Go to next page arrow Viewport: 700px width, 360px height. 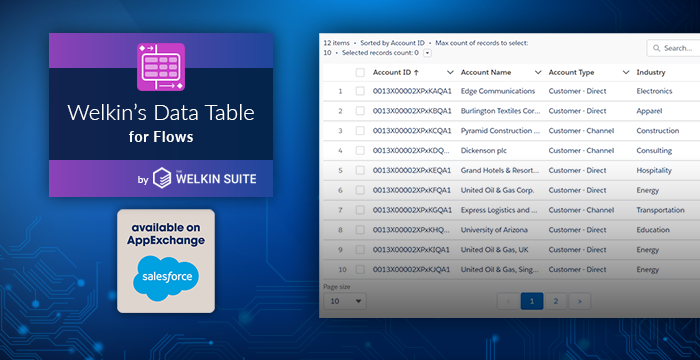click(x=579, y=301)
